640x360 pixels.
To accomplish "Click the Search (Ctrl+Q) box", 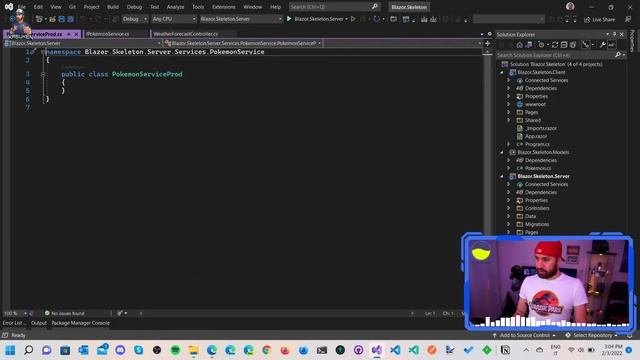I will (334, 7).
